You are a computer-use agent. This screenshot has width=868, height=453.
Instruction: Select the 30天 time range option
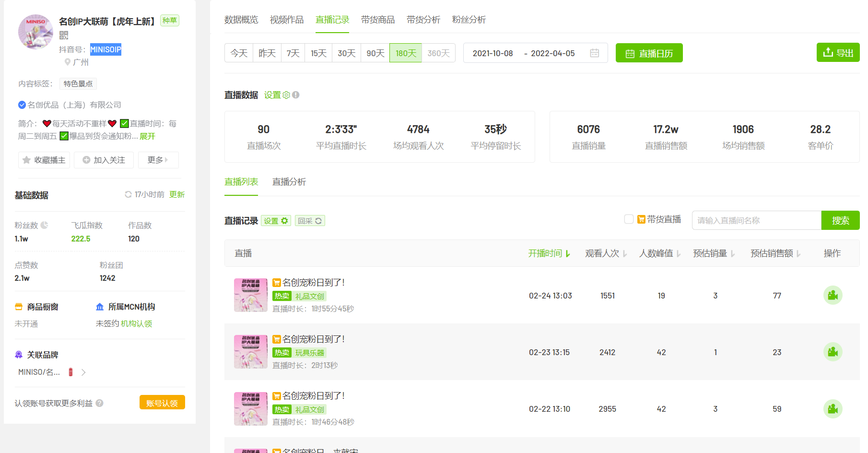pyautogui.click(x=346, y=53)
